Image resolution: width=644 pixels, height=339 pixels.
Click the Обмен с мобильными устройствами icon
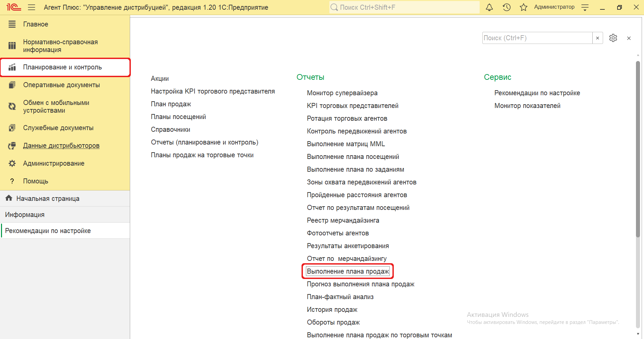pyautogui.click(x=12, y=106)
